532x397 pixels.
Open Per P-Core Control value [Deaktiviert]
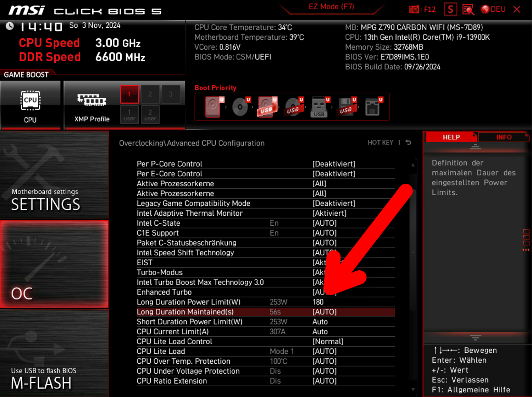tap(334, 164)
